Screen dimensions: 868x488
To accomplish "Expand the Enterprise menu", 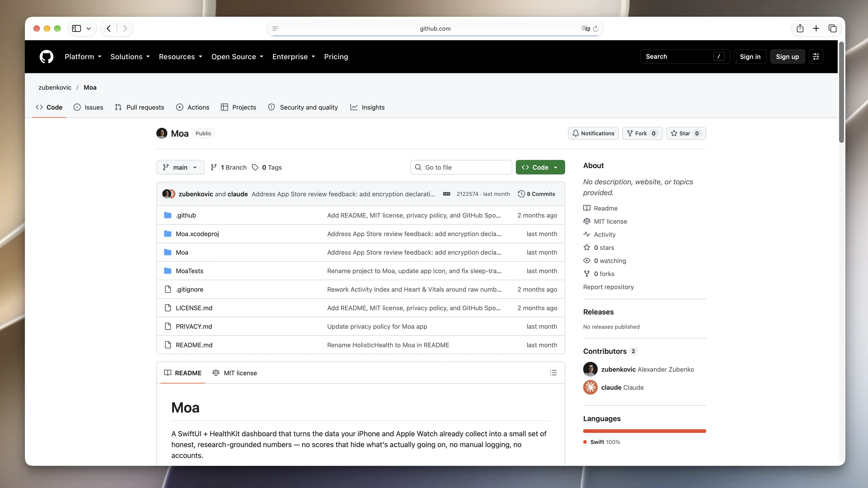I will (294, 56).
